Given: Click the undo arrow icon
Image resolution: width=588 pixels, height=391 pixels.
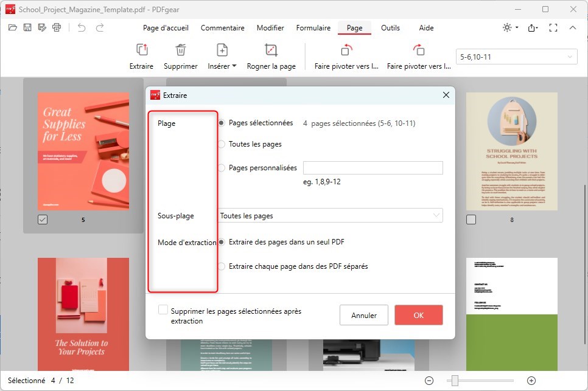Looking at the screenshot, I should 82,27.
